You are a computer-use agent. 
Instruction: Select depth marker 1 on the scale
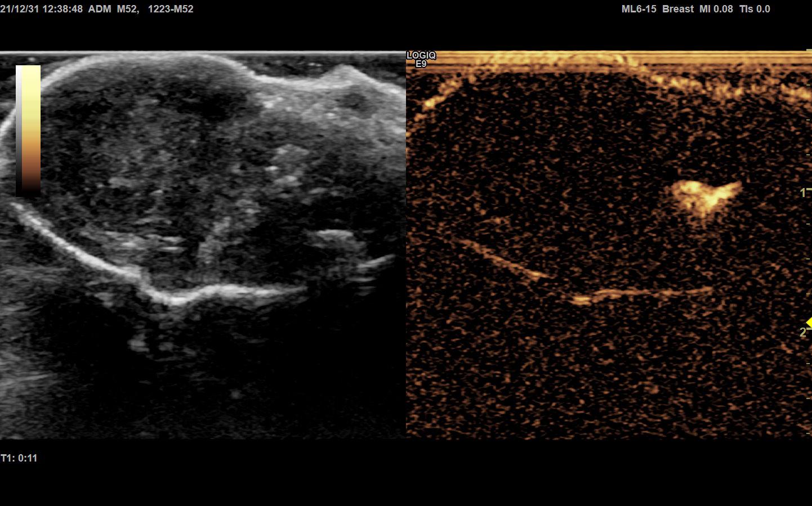(802, 193)
